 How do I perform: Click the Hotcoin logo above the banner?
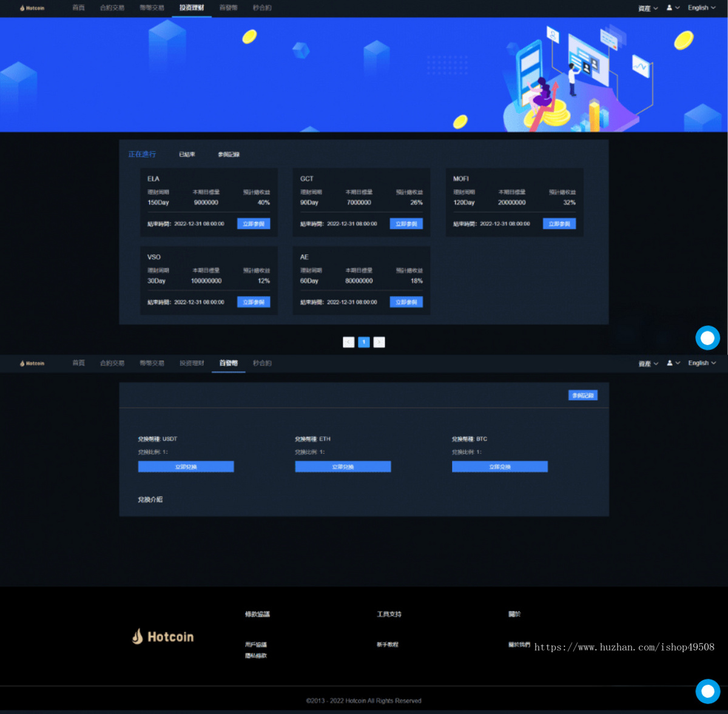pyautogui.click(x=32, y=8)
